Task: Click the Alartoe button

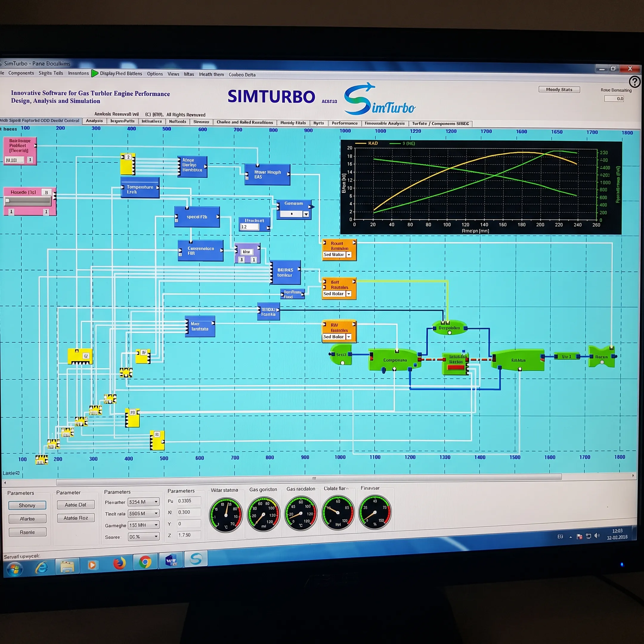Action: (x=27, y=519)
